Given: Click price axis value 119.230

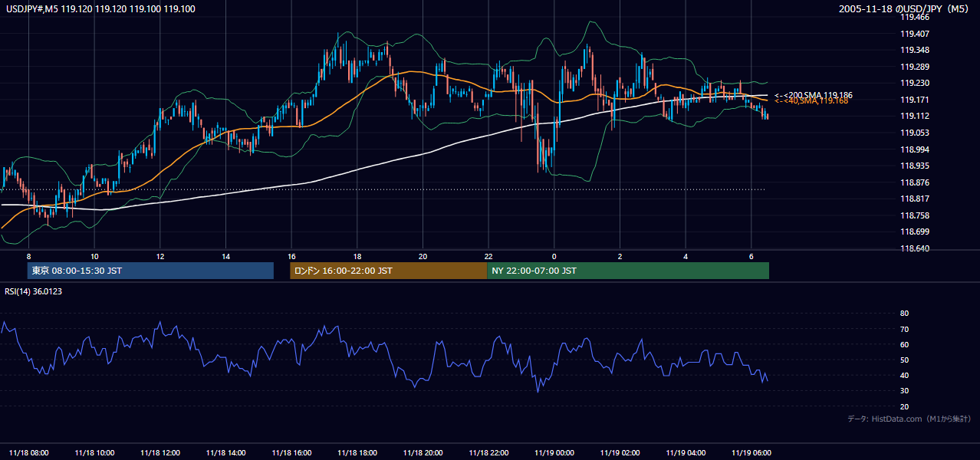Looking at the screenshot, I should [x=915, y=83].
